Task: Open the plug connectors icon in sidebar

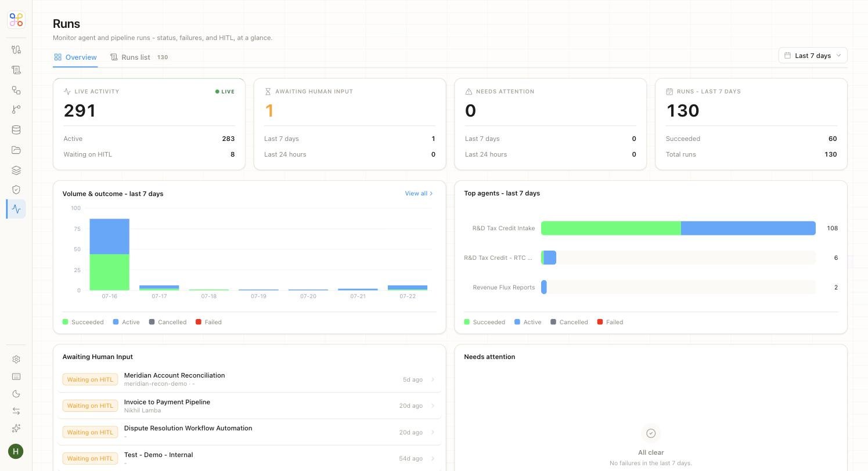Action: click(16, 50)
